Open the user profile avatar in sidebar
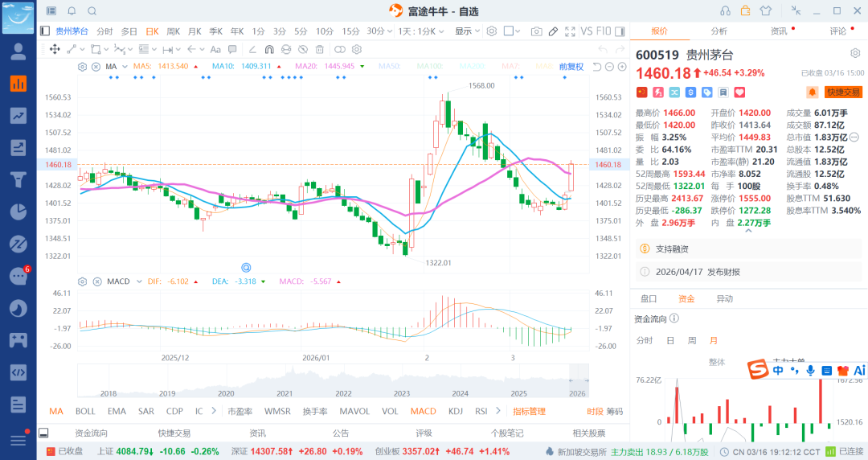 click(x=18, y=51)
